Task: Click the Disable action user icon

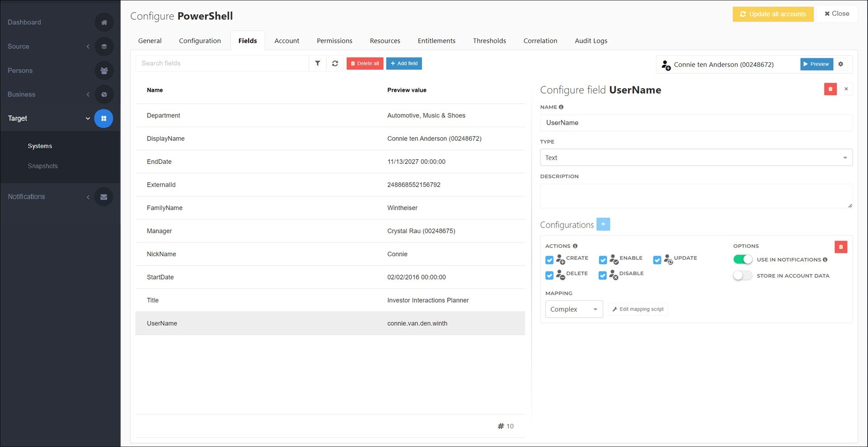Action: point(613,275)
